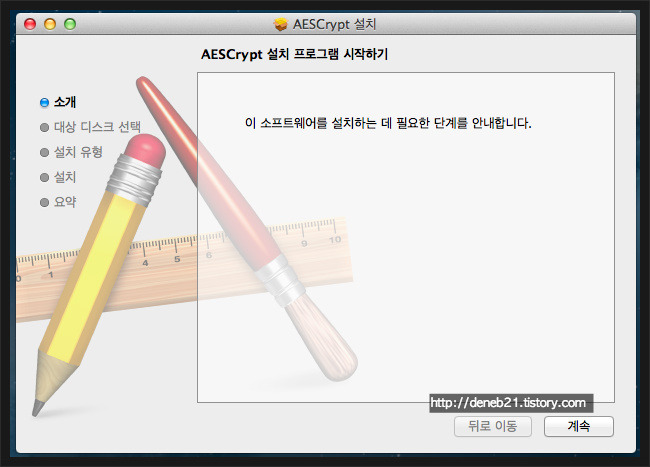Click the window title AESCrypt 설치
The image size is (650, 467).
[x=334, y=24]
